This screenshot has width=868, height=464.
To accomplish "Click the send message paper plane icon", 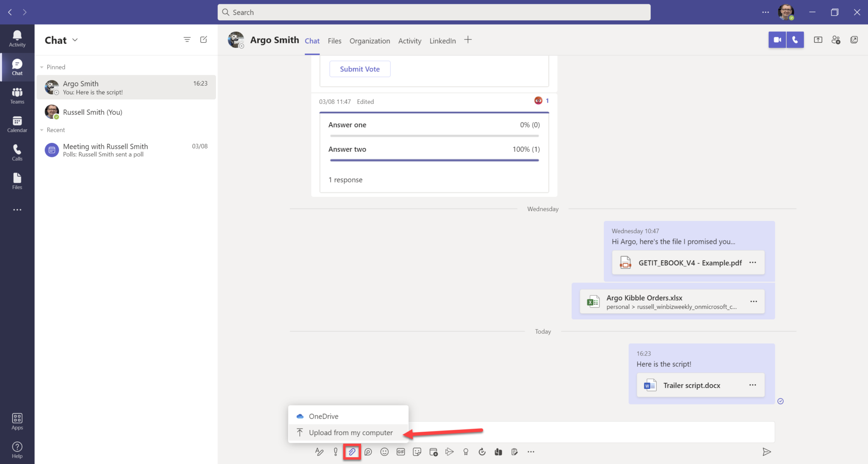I will tap(767, 452).
